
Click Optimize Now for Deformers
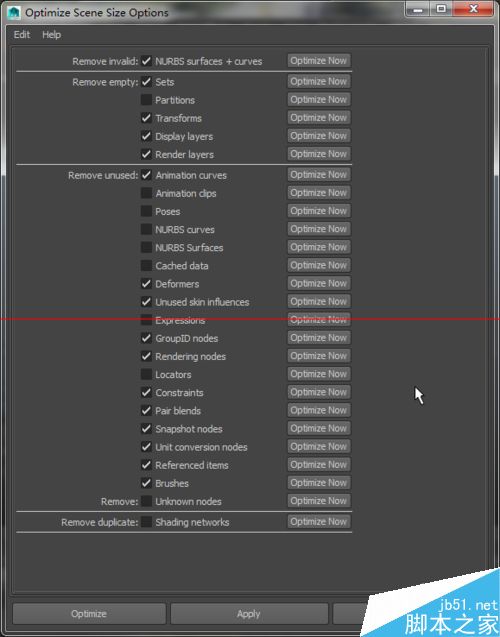tap(319, 284)
